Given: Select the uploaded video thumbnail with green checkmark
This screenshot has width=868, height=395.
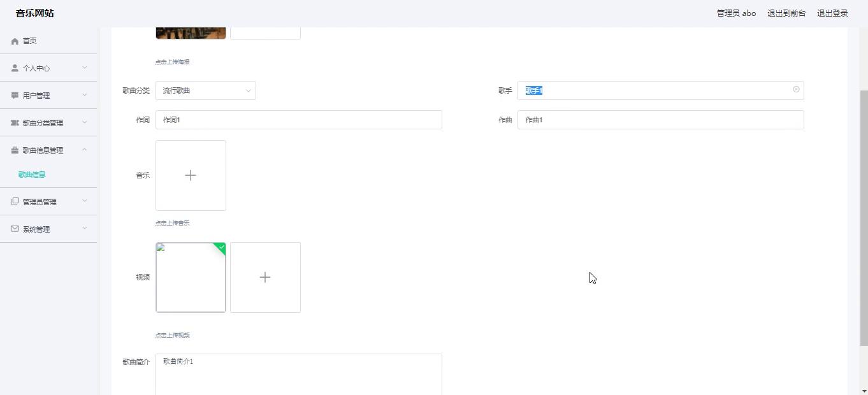Looking at the screenshot, I should (x=191, y=277).
